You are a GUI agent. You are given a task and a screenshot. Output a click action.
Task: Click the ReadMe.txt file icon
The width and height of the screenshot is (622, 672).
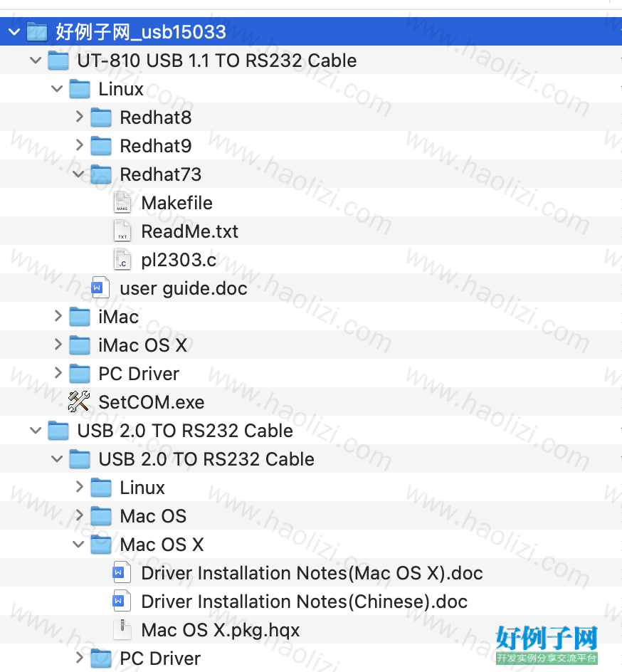[122, 231]
